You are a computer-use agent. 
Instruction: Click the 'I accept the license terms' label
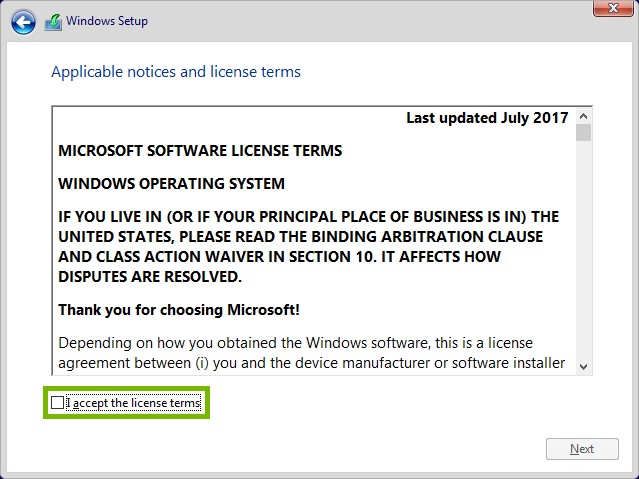click(133, 403)
